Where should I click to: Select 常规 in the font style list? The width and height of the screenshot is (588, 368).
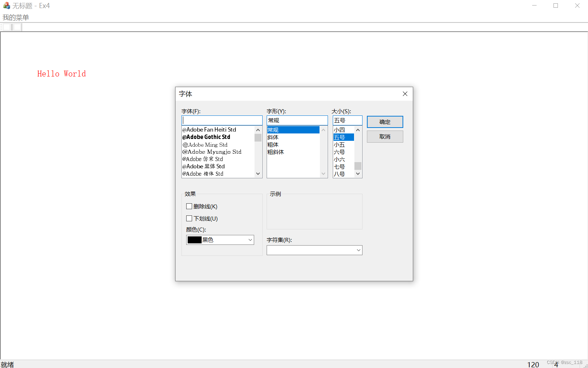(293, 130)
